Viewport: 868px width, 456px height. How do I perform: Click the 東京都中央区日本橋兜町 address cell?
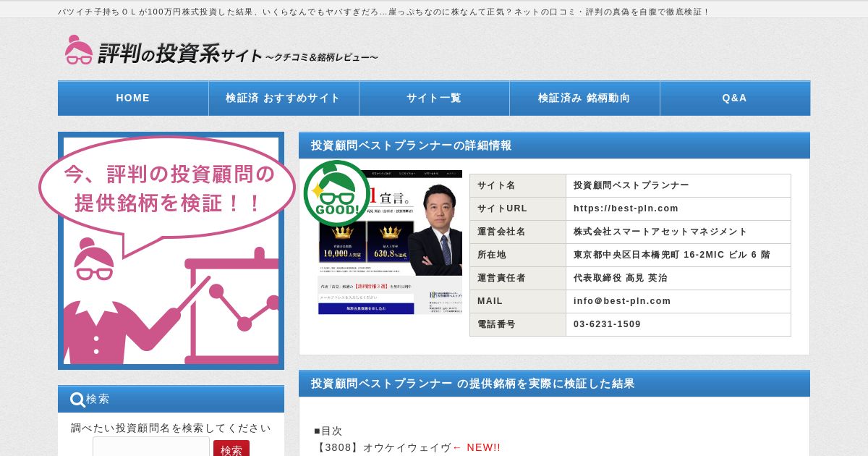coord(678,255)
